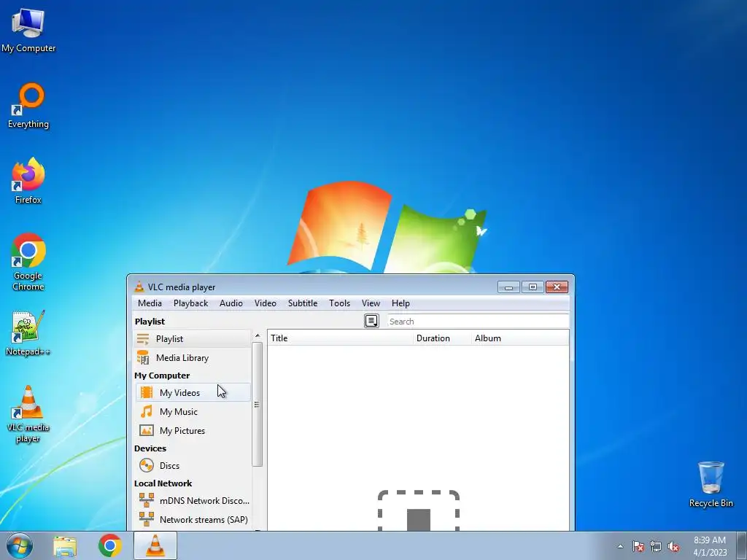
Task: Open the Subtitle menu
Action: tap(303, 303)
